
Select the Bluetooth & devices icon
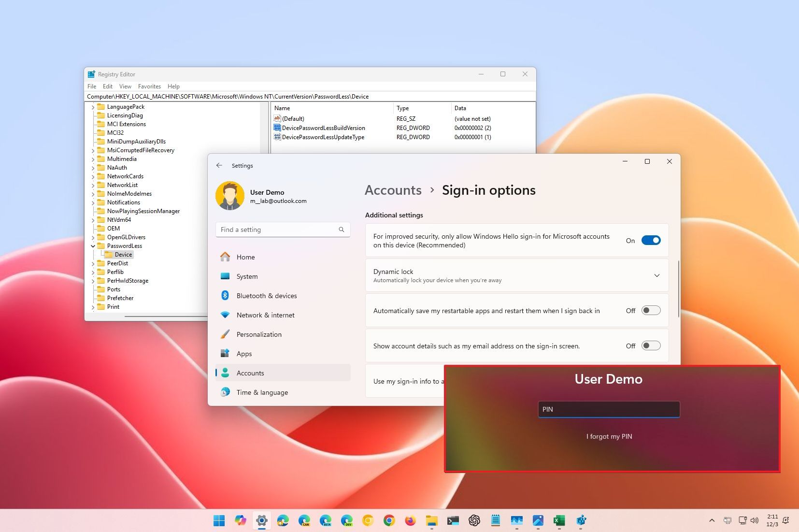(226, 295)
